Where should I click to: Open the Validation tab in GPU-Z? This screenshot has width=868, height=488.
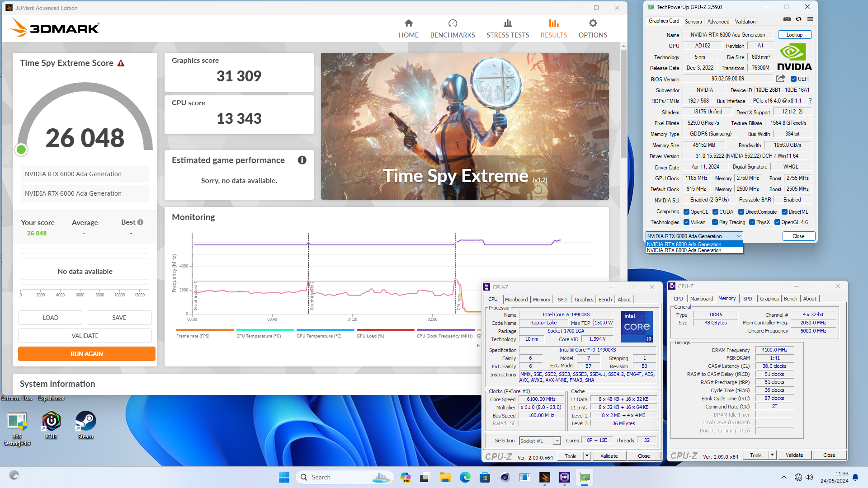click(745, 22)
